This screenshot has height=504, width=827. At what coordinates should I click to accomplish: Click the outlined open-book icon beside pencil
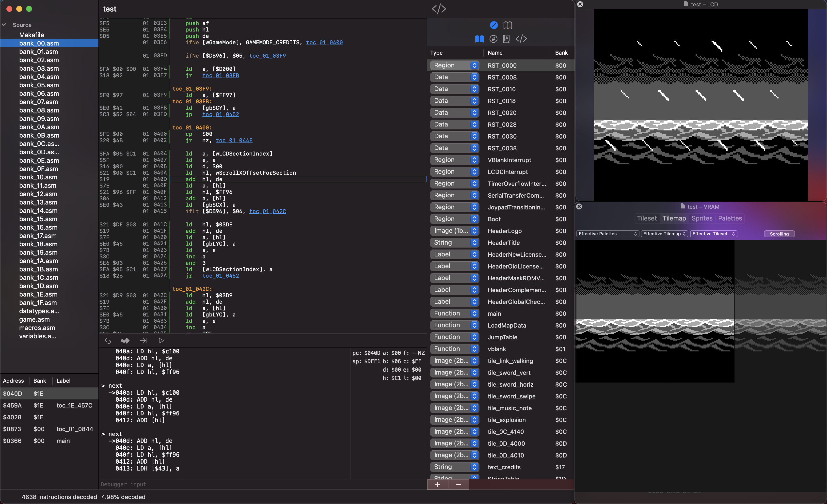tap(508, 25)
